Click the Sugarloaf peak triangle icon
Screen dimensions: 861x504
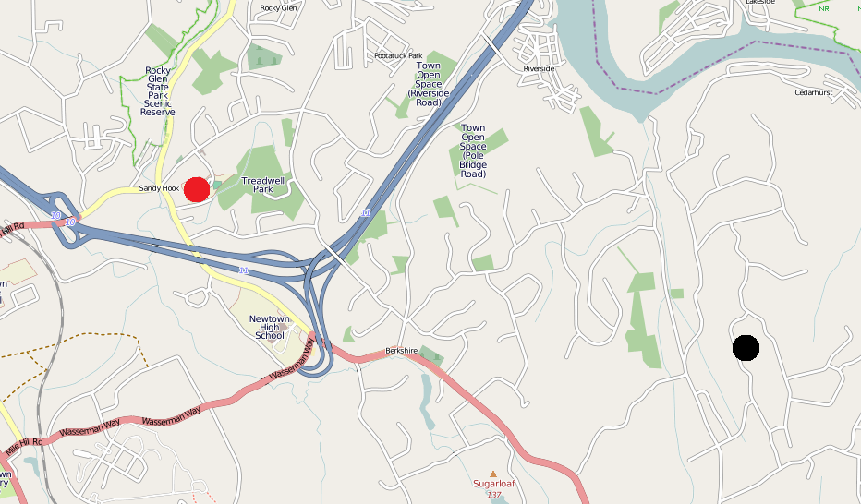(493, 474)
